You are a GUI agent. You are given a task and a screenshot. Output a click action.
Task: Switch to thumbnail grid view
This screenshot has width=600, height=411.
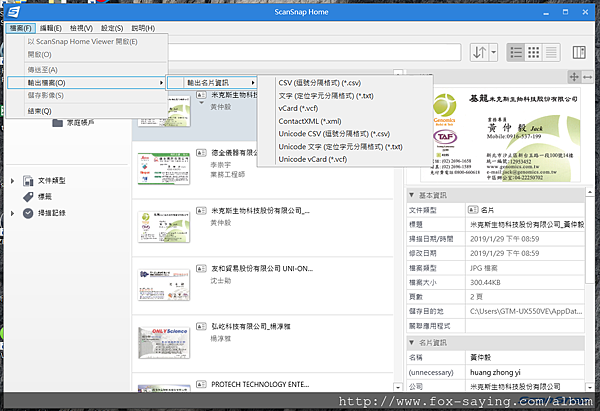point(533,52)
